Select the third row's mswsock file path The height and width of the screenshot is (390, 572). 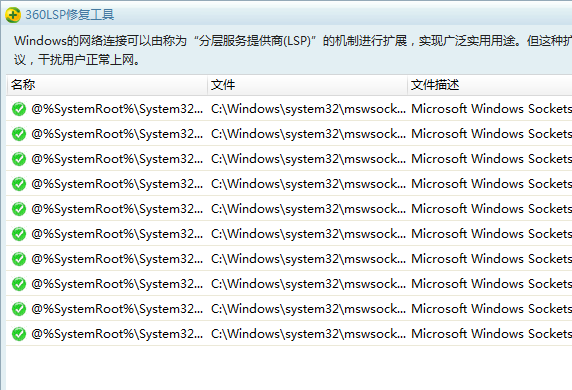point(308,159)
